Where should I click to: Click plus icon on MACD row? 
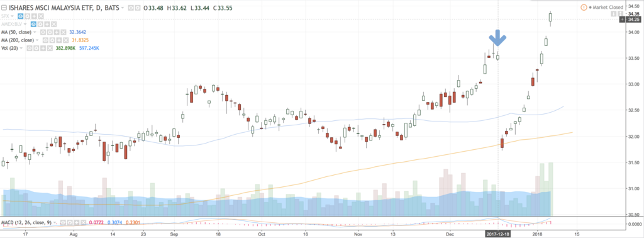77,222
